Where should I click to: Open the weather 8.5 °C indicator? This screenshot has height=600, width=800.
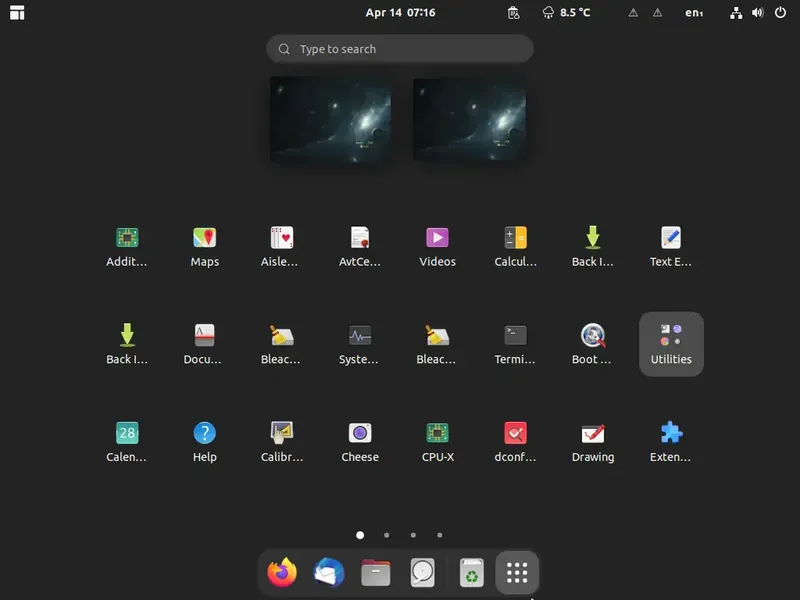[x=566, y=13]
